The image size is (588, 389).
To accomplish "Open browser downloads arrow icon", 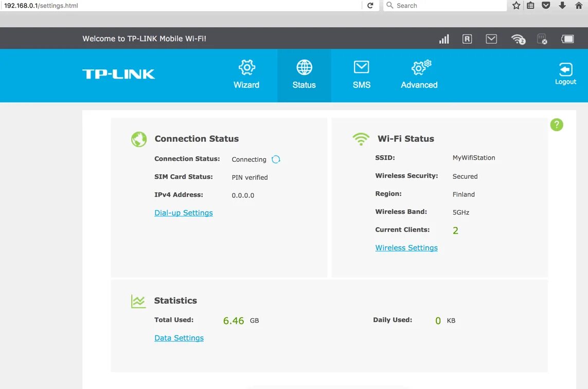I will 562,5.
